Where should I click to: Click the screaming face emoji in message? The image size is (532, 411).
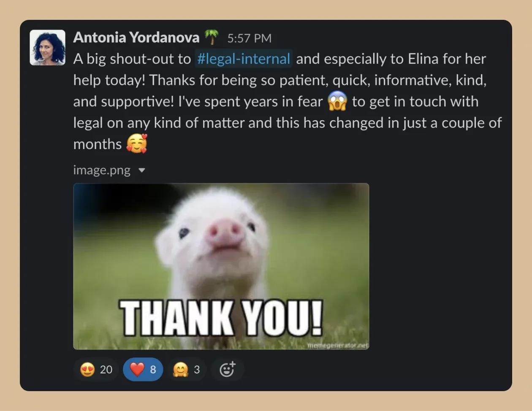coord(337,101)
